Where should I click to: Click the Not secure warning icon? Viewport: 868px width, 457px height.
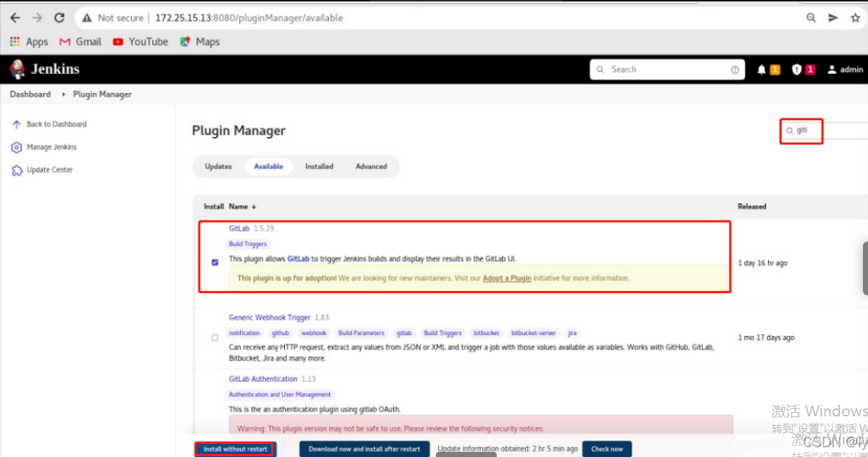click(87, 17)
